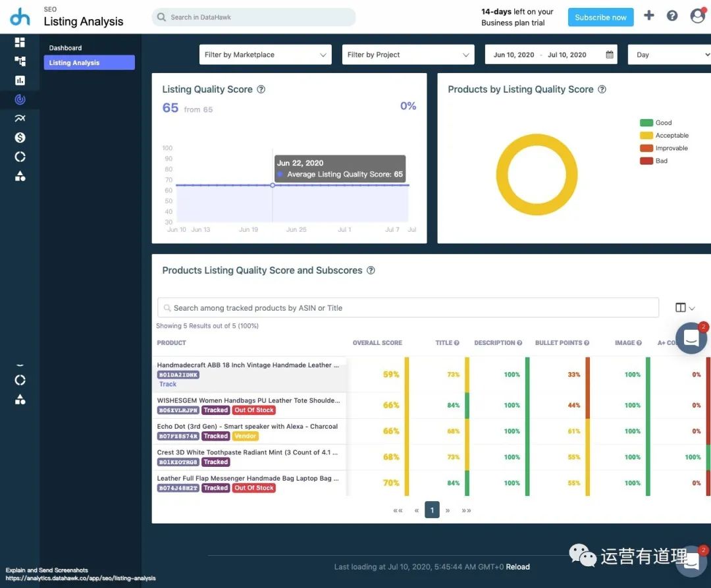Select Dashboard in the side menu
Screen dimensions: 711x588
tap(65, 48)
